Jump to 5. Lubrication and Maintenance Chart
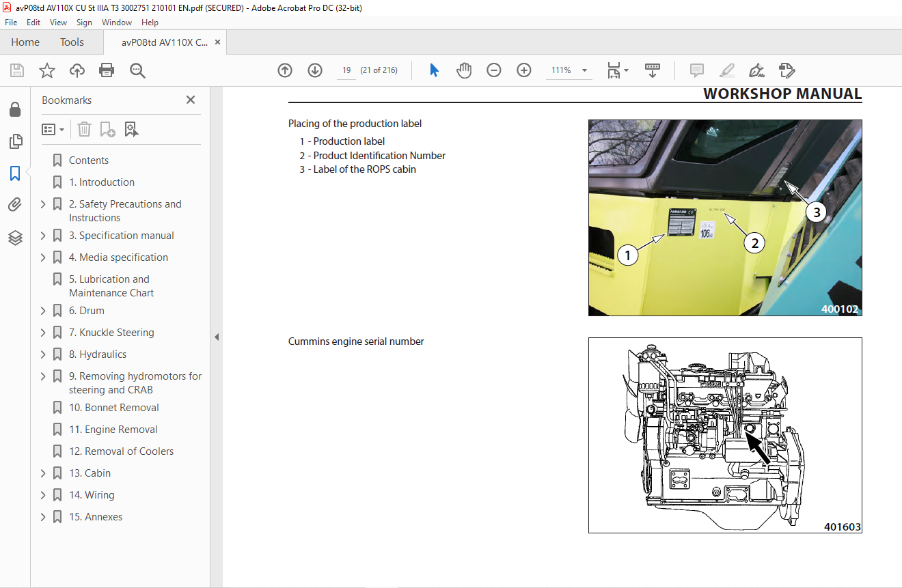902x588 pixels. pyautogui.click(x=111, y=286)
